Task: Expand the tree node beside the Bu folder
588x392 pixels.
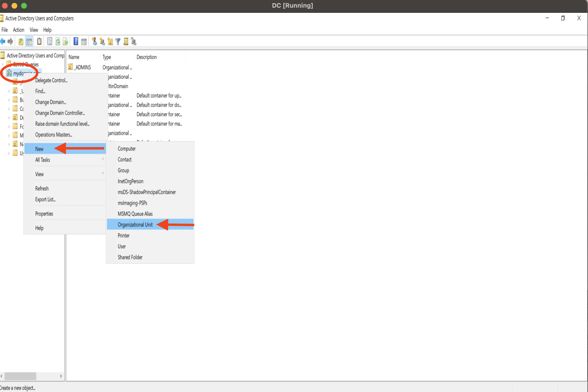Action: (9, 100)
